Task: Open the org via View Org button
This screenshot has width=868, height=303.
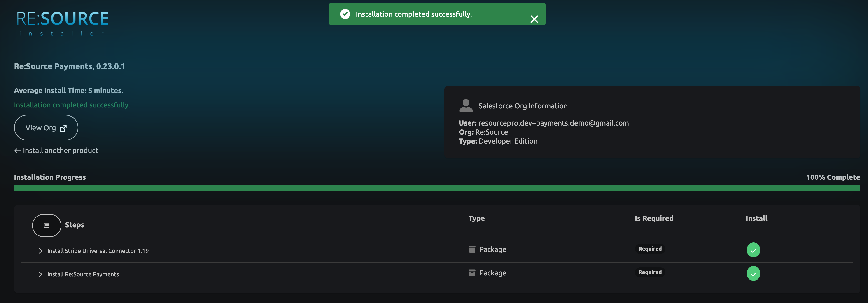Action: (x=46, y=128)
